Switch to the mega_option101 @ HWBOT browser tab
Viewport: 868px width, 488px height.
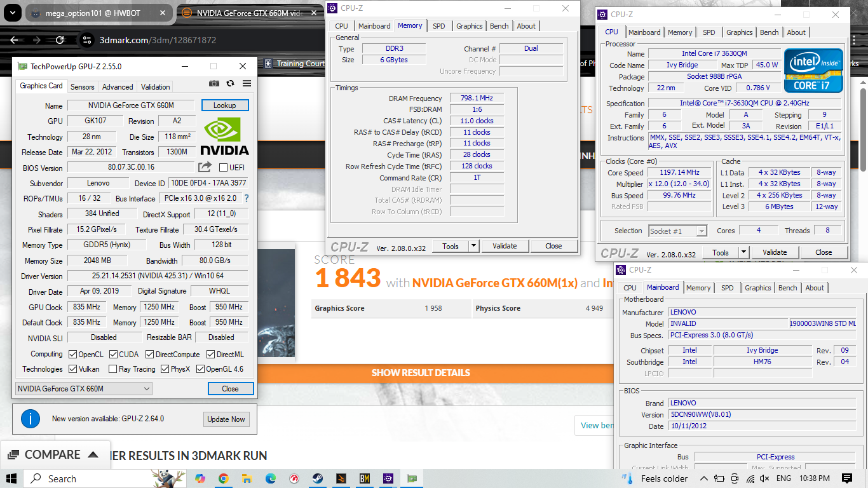(x=99, y=13)
